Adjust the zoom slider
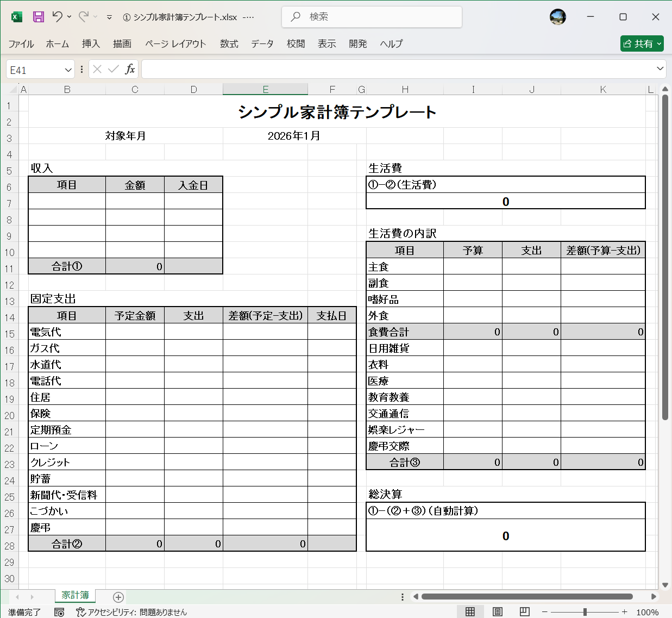 coord(584,611)
